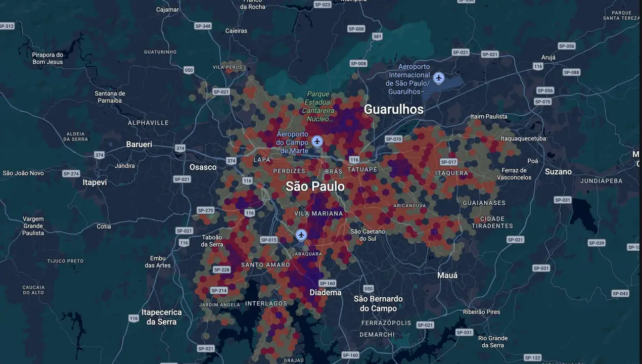The width and height of the screenshot is (642, 364).
Task: Click the São Caetano do Sul label
Action: [368, 235]
